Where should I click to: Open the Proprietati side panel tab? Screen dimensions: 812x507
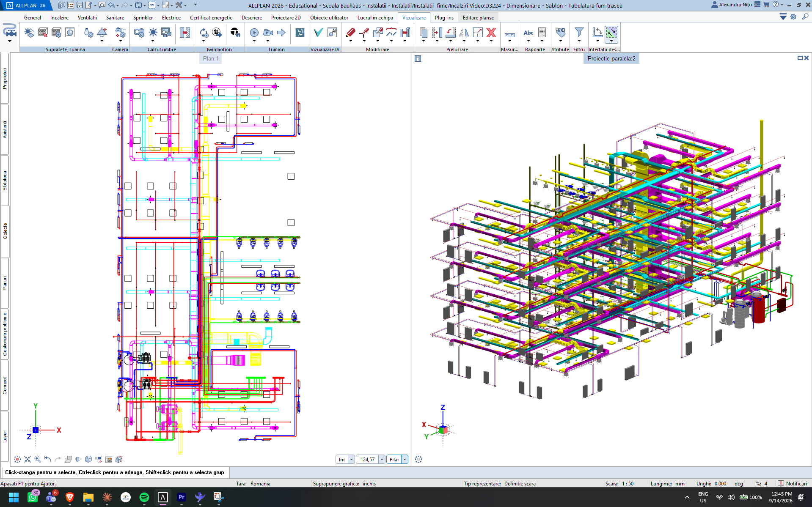coord(5,79)
